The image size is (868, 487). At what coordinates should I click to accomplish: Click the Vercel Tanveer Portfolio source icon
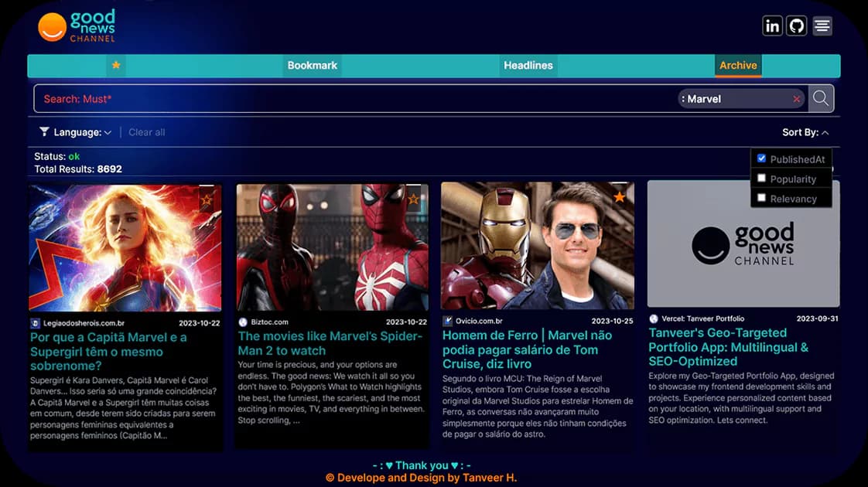[653, 318]
